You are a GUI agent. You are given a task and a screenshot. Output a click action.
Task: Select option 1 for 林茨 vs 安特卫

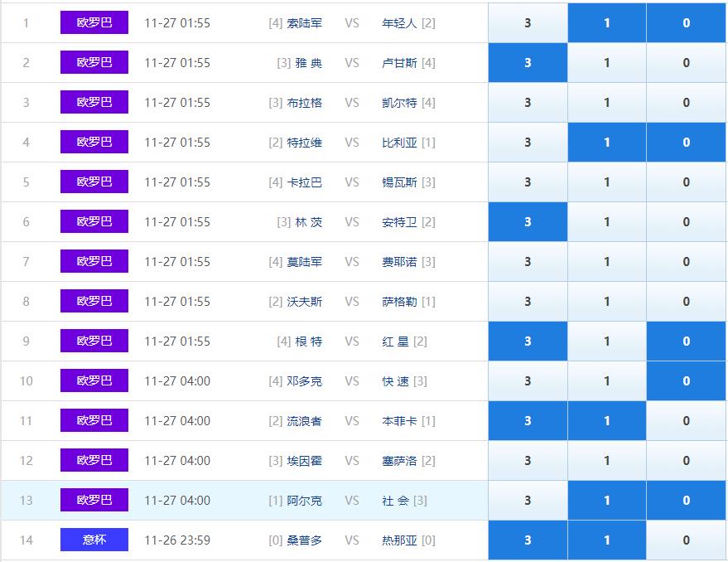click(x=607, y=221)
